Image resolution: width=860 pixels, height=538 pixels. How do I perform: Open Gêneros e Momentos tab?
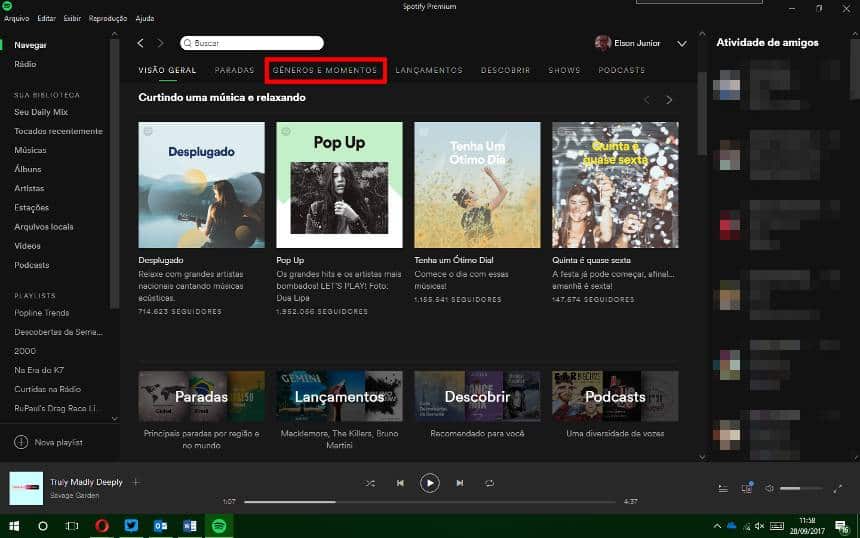coord(325,70)
